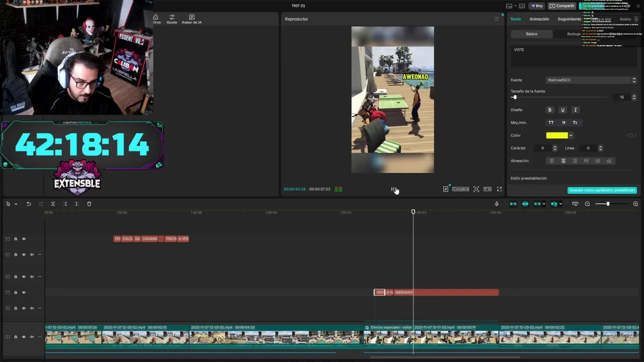Viewport: 644px width, 362px height.
Task: Enter fullscreen player view
Action: pos(499,189)
